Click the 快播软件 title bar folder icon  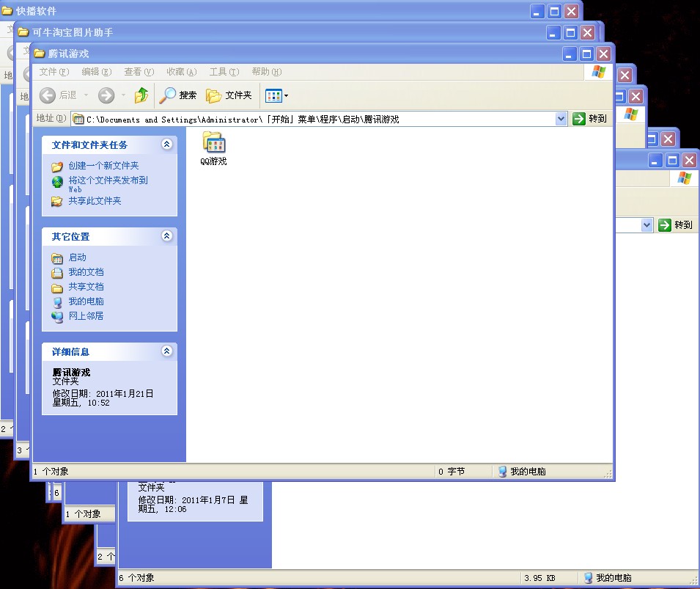click(7, 11)
